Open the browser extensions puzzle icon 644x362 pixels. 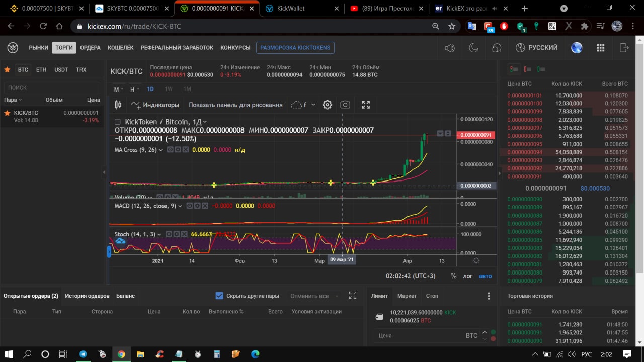[584, 26]
